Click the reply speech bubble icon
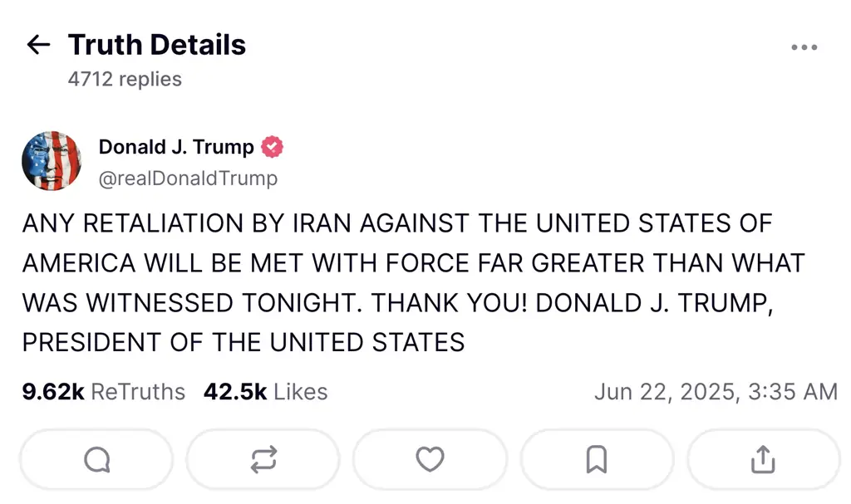Viewport: 851px width, 504px height. click(96, 459)
